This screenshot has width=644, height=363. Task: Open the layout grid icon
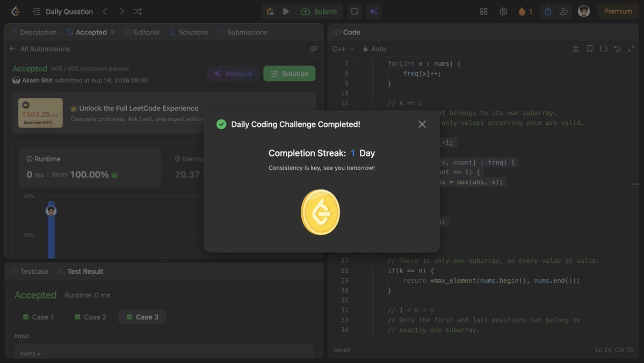484,11
